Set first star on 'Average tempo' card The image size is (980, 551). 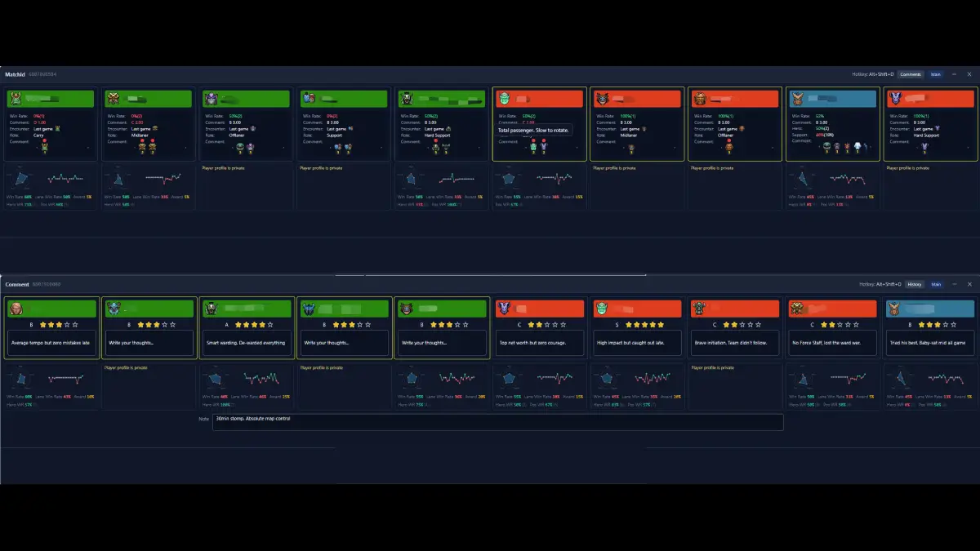click(44, 324)
